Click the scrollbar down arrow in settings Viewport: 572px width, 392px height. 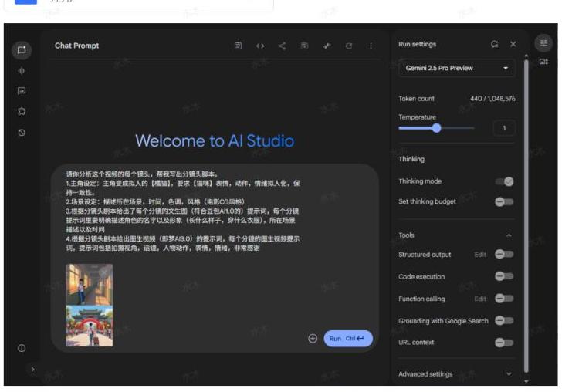pos(526,381)
